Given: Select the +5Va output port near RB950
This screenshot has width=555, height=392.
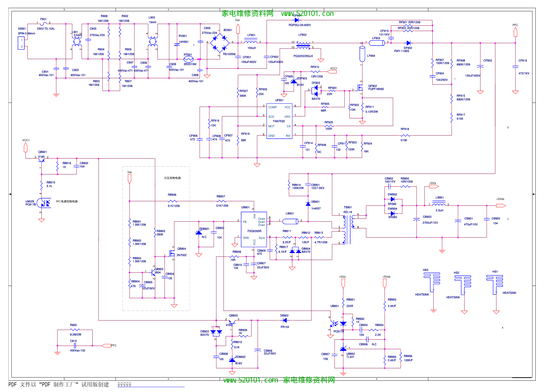Looking at the screenshot, I should [x=434, y=186].
